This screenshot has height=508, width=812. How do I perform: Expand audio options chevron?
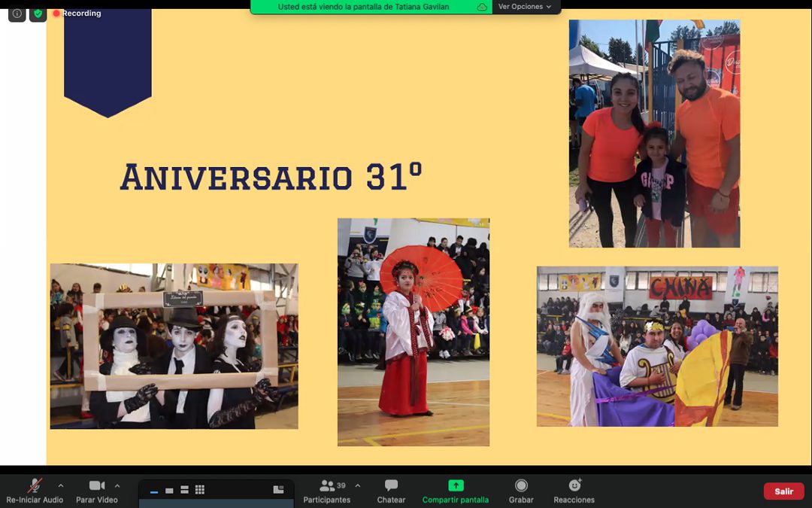point(61,486)
